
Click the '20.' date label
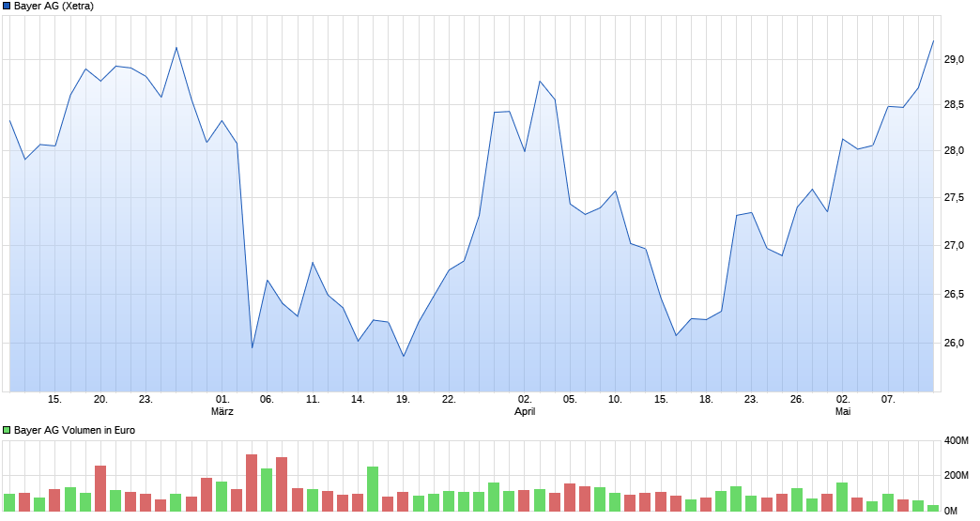100,399
